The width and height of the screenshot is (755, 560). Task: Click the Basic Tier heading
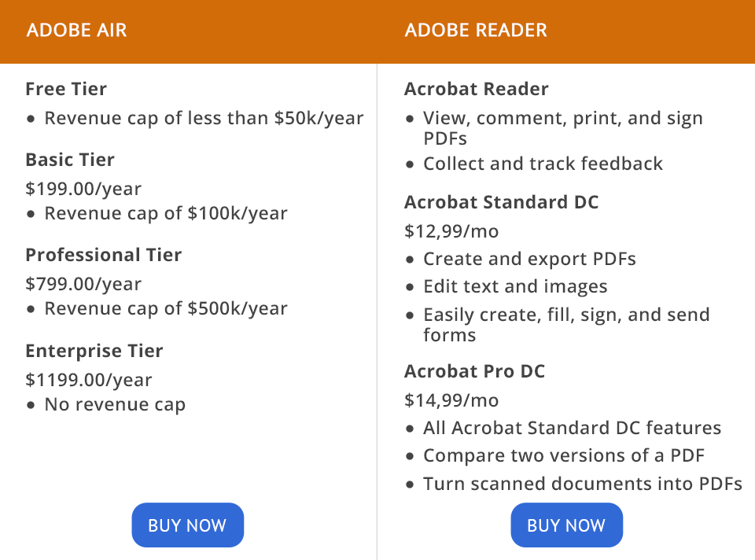(x=70, y=160)
